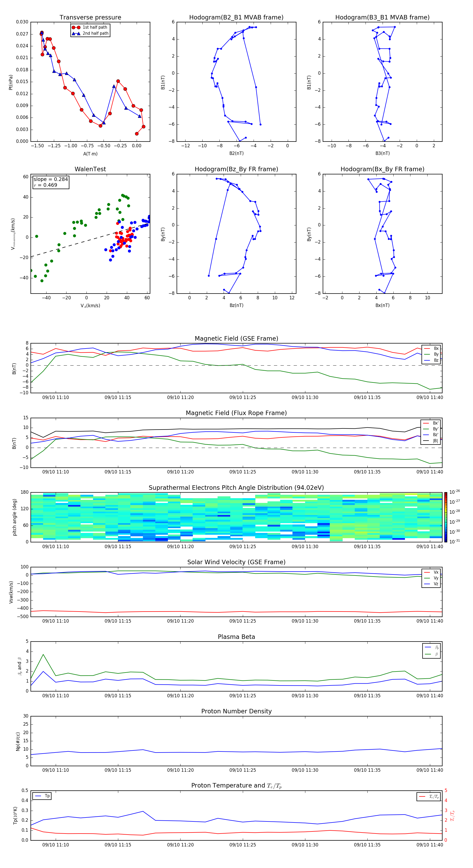Click the 'A(T·m)' x-axis label
473x868 pixels.
point(90,154)
